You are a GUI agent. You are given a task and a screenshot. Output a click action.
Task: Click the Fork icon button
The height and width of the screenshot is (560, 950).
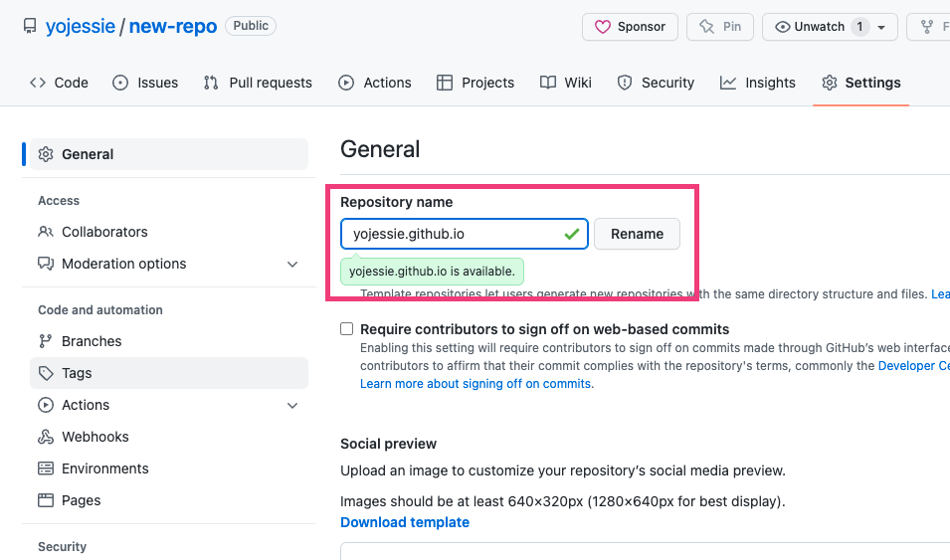[927, 27]
